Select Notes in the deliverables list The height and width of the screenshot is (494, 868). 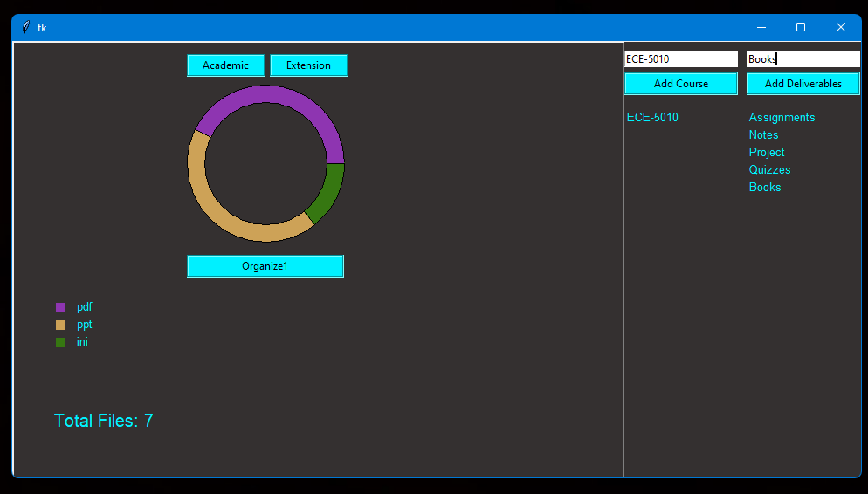[x=763, y=135]
